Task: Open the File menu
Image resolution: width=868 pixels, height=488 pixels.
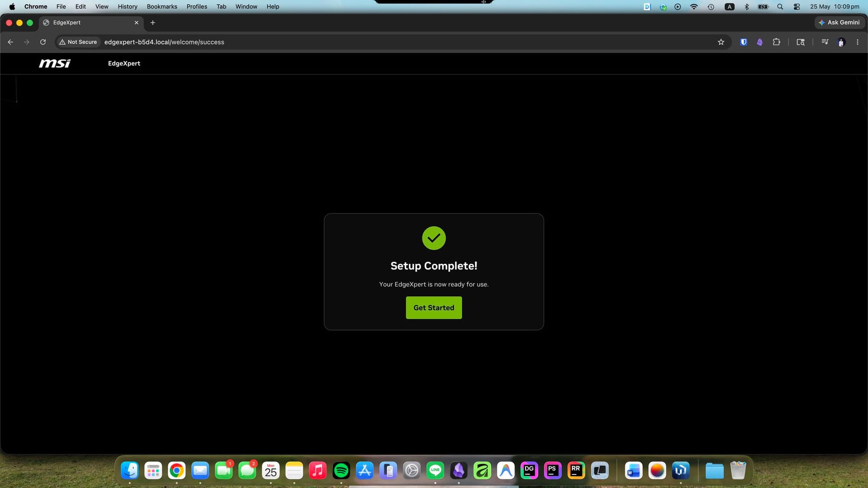Action: coord(61,7)
